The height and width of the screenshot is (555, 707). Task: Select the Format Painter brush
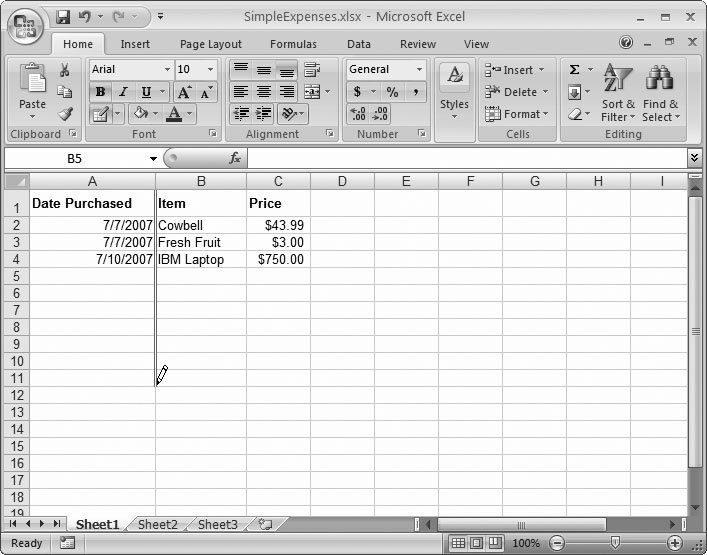tap(65, 114)
